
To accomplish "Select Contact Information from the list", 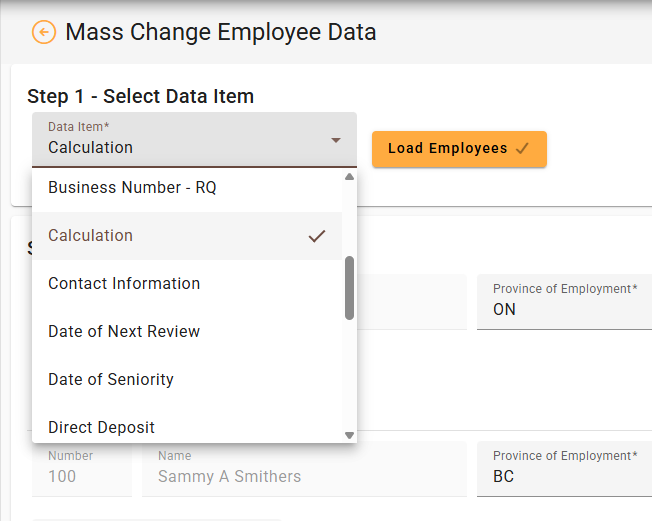I will point(124,284).
